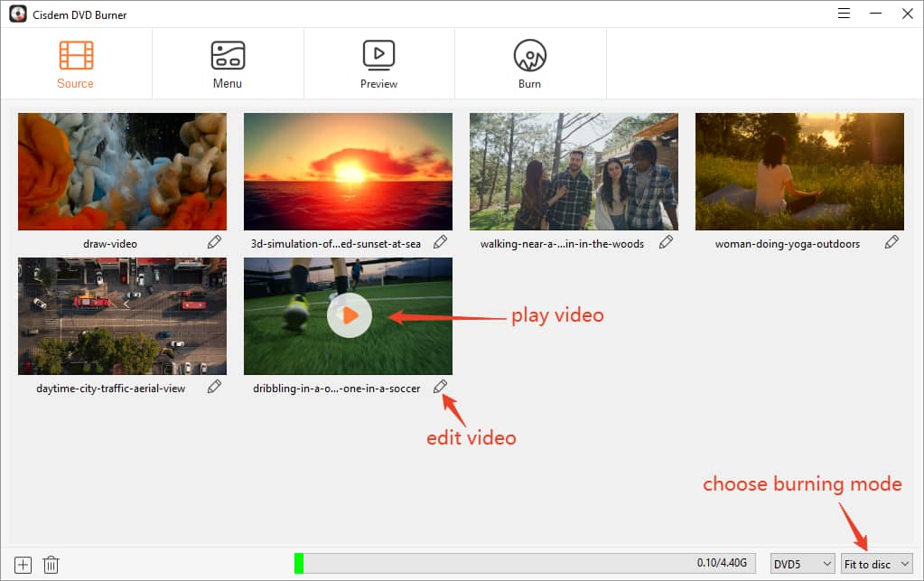Edit the walking-near-a-cabin woods video

click(666, 242)
